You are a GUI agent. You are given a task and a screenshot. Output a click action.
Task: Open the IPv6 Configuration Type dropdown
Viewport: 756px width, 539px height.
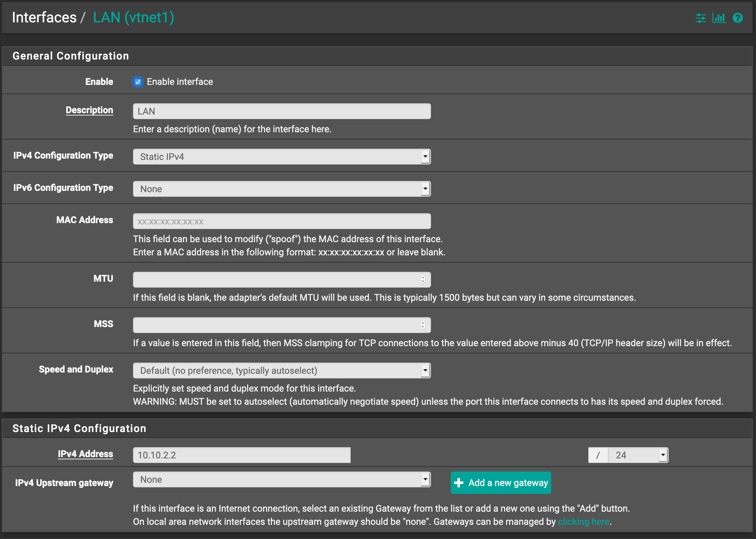(282, 189)
